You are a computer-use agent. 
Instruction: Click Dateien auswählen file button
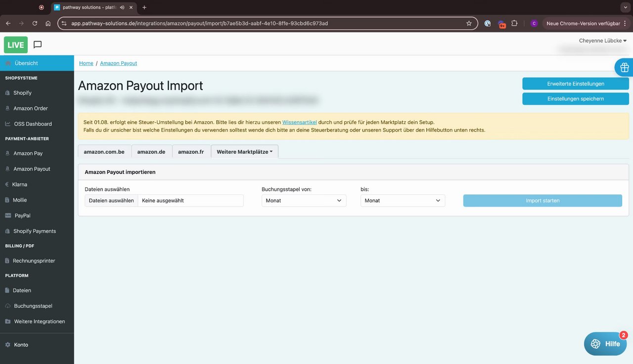coord(111,200)
